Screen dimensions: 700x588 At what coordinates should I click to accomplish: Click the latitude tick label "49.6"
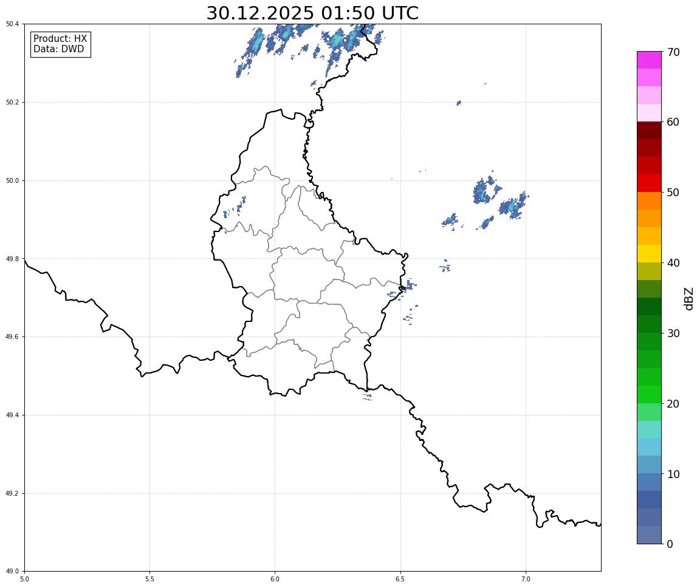coord(12,337)
